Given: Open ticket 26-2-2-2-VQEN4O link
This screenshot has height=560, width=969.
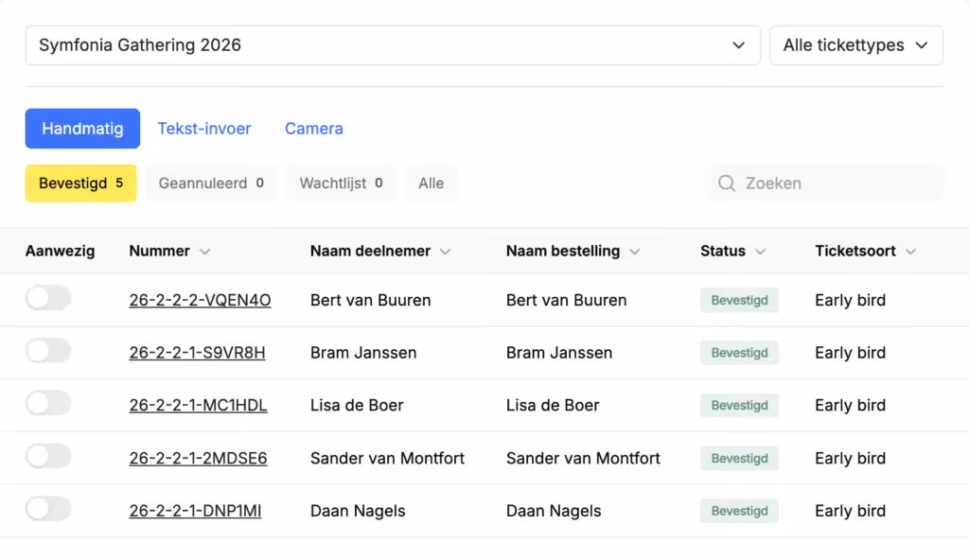Looking at the screenshot, I should click(200, 301).
